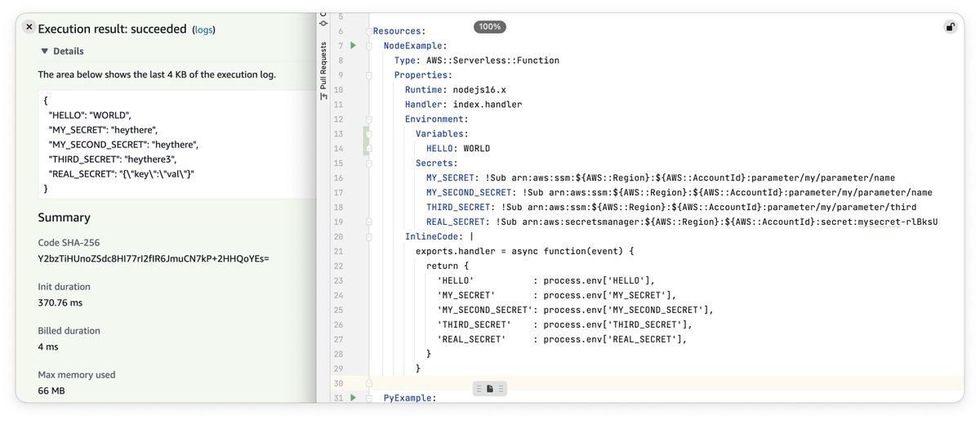Fold the Properties block at line 9
This screenshot has height=421, width=980.
(x=369, y=75)
